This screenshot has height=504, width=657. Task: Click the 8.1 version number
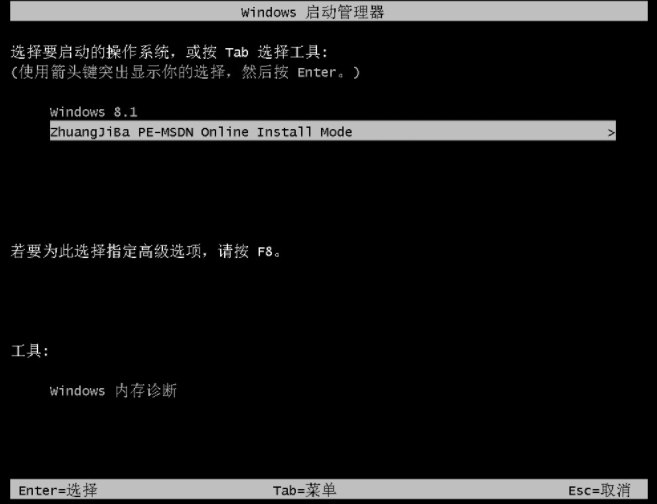(125, 112)
